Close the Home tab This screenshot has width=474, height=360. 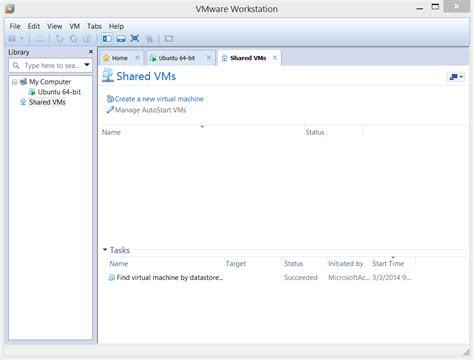click(x=137, y=58)
